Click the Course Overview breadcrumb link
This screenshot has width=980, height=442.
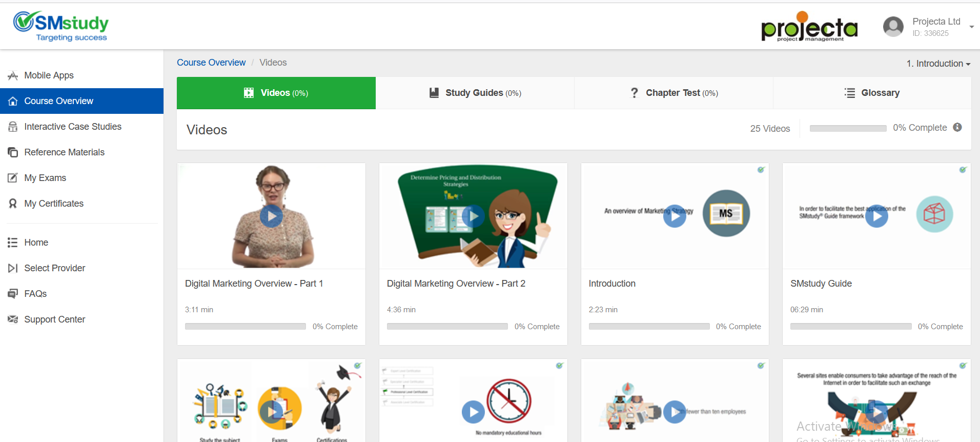[211, 63]
